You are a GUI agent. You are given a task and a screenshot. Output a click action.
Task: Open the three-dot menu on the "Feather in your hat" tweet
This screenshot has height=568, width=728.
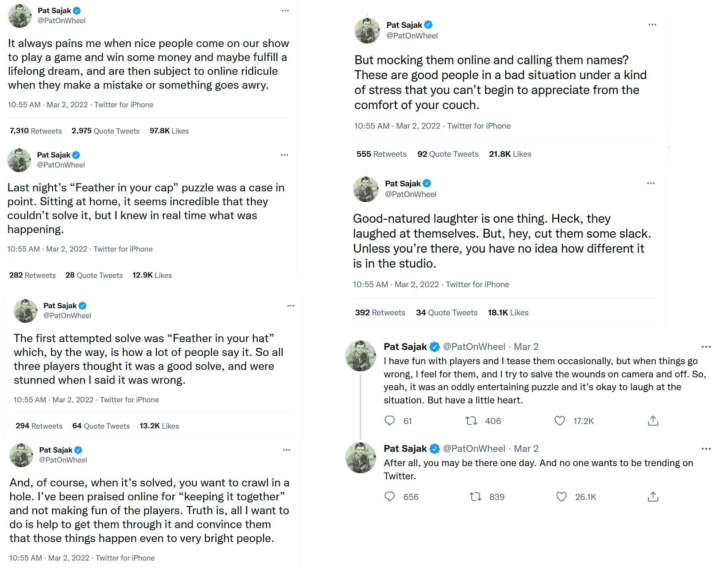point(291,306)
